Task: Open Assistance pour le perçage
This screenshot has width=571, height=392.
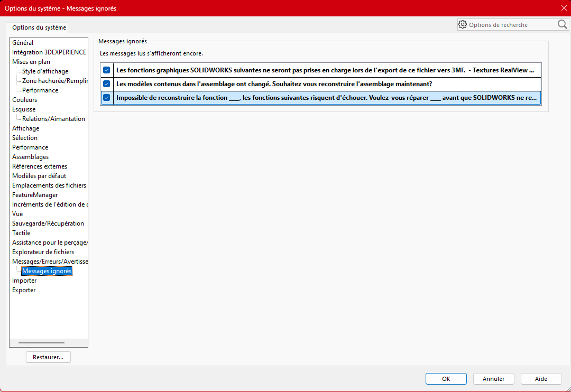Action: point(50,242)
